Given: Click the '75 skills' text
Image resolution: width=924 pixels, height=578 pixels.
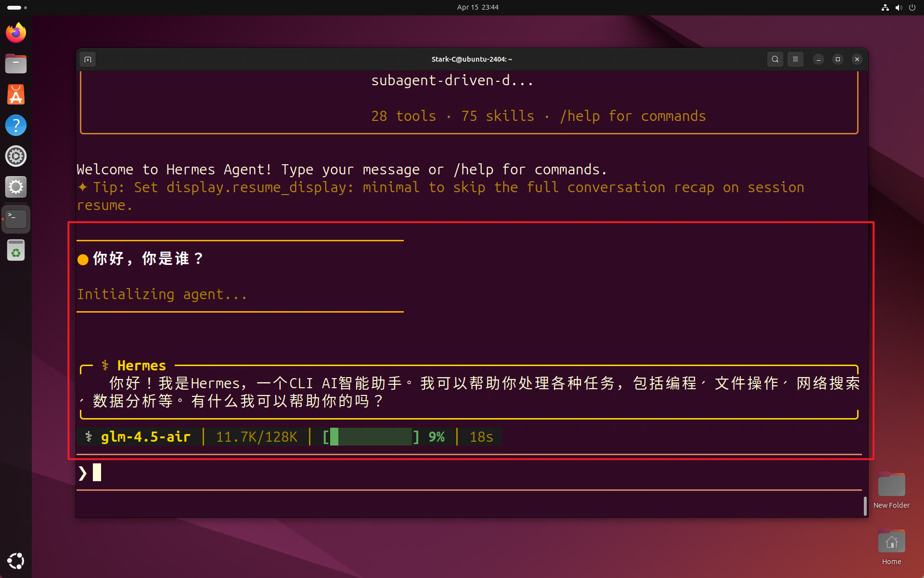Looking at the screenshot, I should [498, 116].
